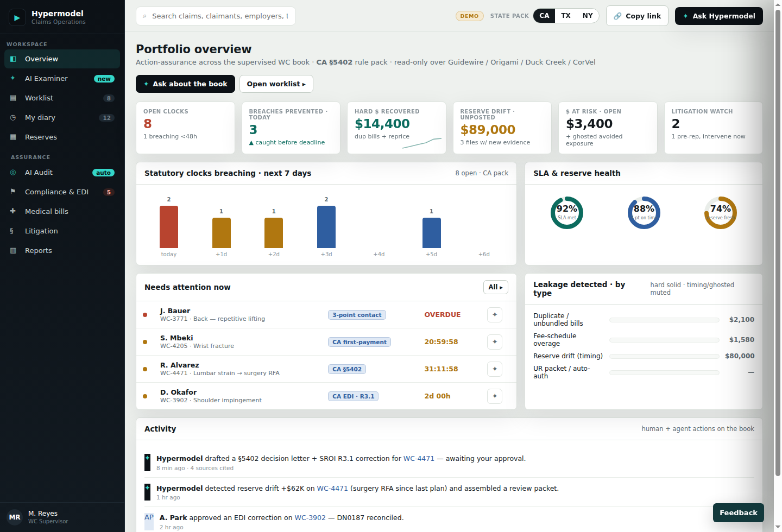The width and height of the screenshot is (782, 532).
Task: Open the WC-3902 link in activity
Action: point(310,518)
